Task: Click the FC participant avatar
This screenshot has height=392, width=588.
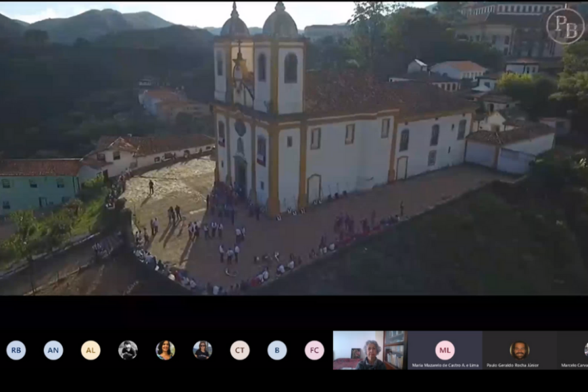Action: tap(314, 350)
